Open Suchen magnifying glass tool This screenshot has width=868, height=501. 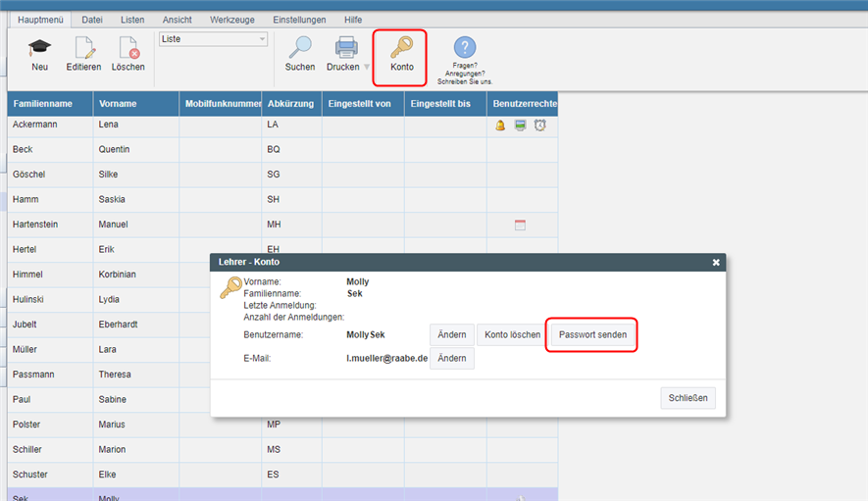tap(300, 48)
